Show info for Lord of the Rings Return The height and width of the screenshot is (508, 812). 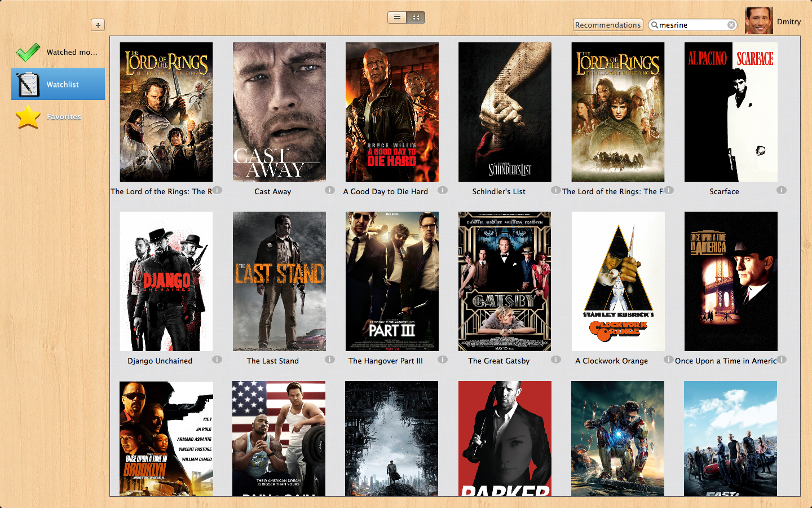217,190
